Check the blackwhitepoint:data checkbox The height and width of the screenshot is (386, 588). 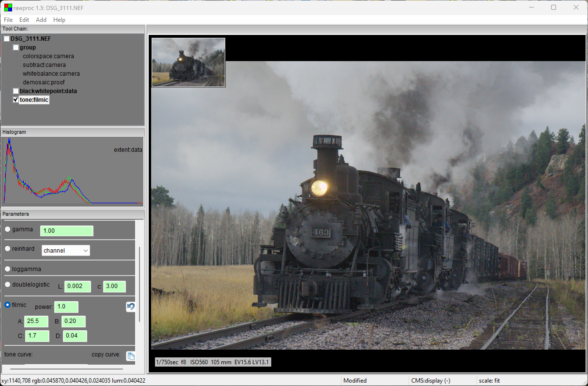point(16,91)
